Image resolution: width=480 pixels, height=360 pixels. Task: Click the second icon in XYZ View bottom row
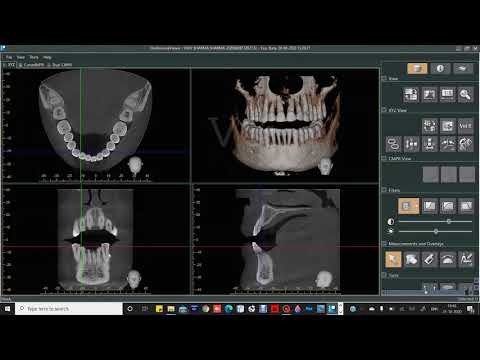(411, 144)
